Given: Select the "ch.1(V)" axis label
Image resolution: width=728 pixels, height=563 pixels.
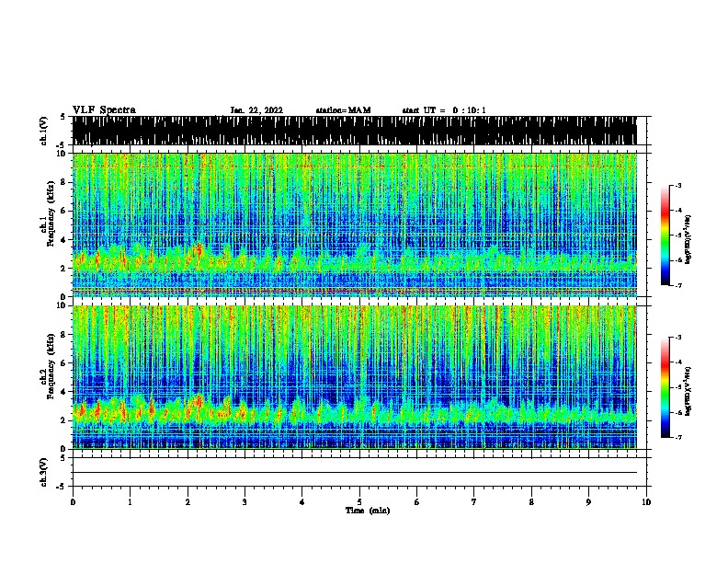Looking at the screenshot, I should [x=44, y=131].
